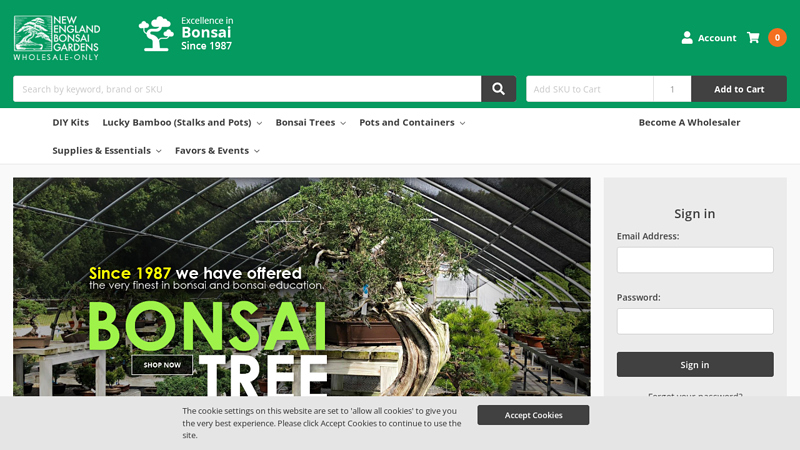This screenshot has height=450, width=800.
Task: Click the Shop Now banner button
Action: (162, 365)
